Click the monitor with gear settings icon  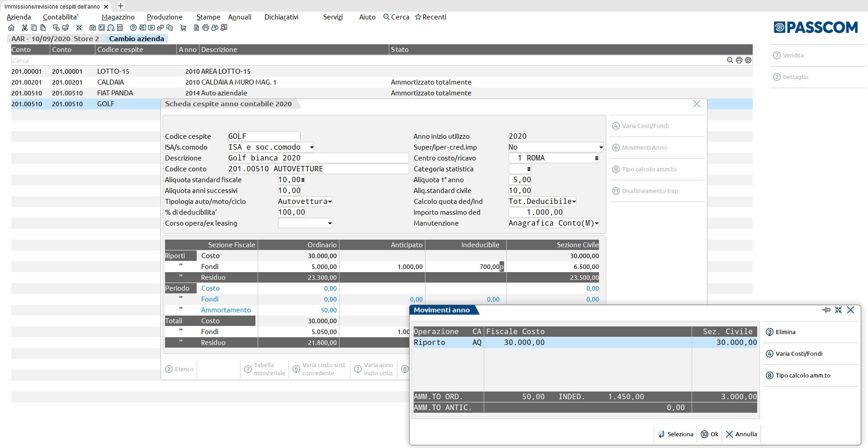click(x=66, y=28)
